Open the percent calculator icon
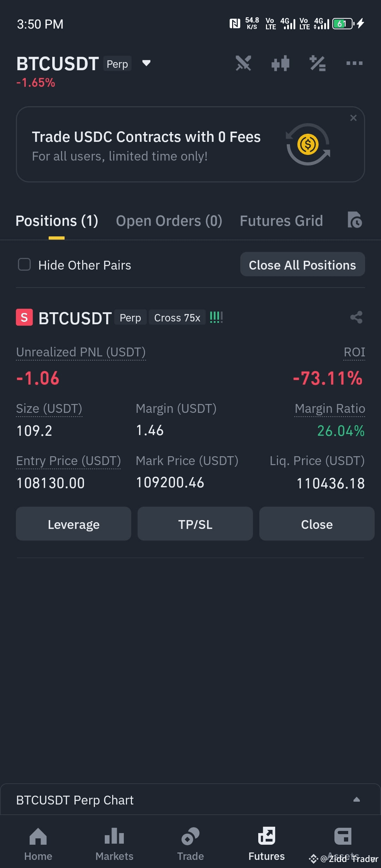Viewport: 381px width, 868px height. [317, 64]
